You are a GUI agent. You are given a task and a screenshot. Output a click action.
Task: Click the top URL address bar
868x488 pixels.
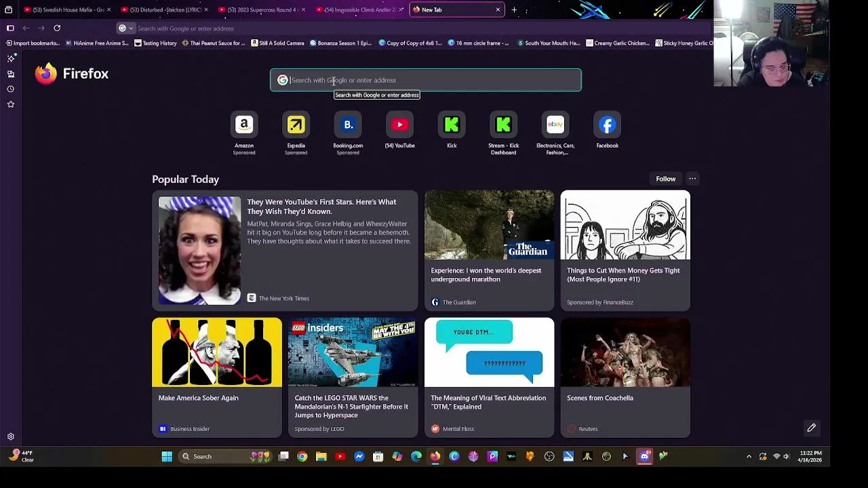pyautogui.click(x=414, y=28)
